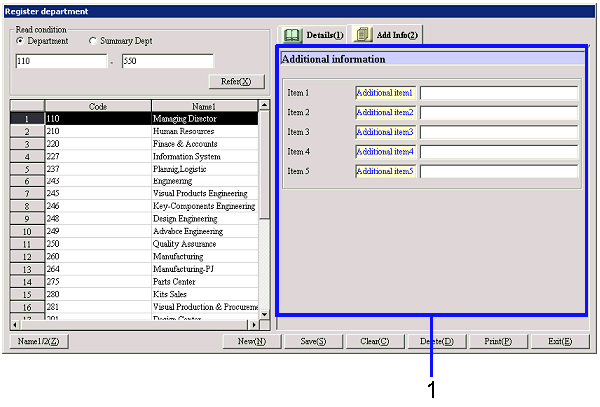Click the Exit(E) button

point(559,341)
